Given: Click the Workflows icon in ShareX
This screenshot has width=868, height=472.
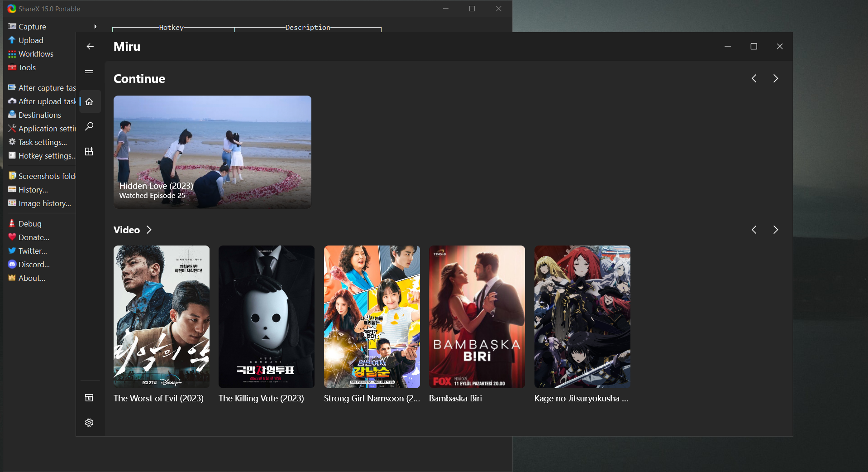Looking at the screenshot, I should 36,53.
